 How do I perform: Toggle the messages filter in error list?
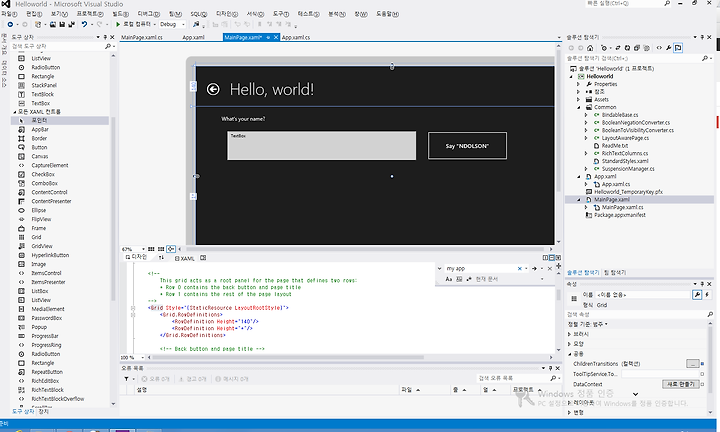[231, 379]
